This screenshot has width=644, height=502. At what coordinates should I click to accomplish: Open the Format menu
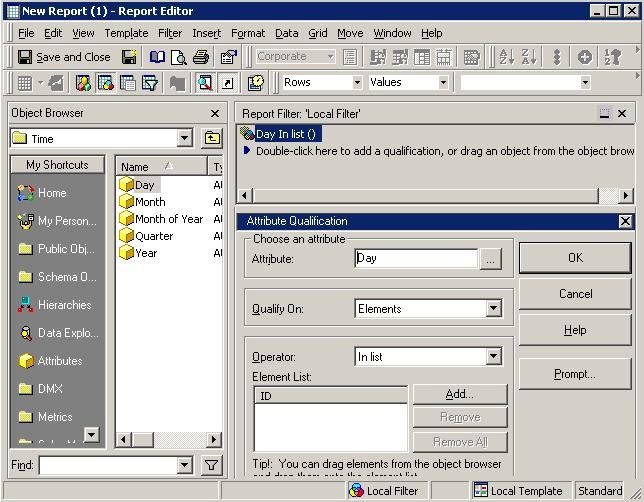pos(248,33)
